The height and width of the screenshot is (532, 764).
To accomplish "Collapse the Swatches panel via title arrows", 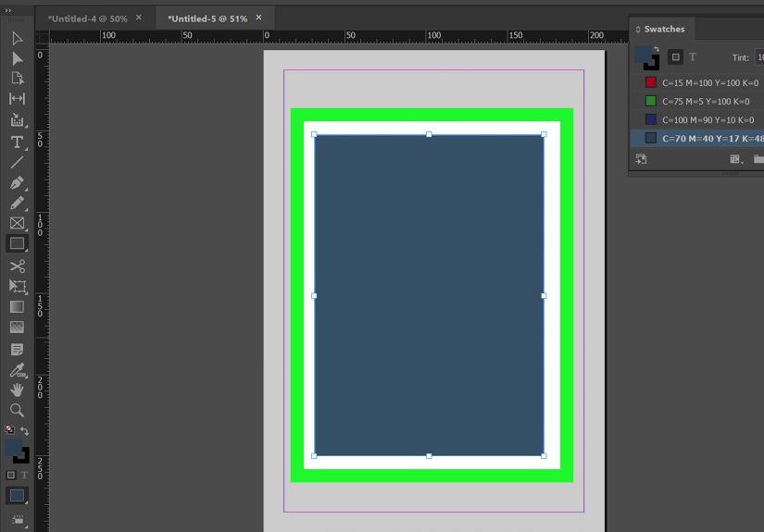I will 638,30.
